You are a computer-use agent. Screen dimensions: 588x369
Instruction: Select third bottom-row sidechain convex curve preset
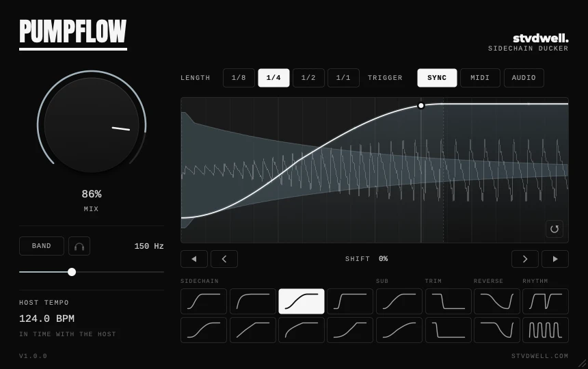[x=302, y=330]
